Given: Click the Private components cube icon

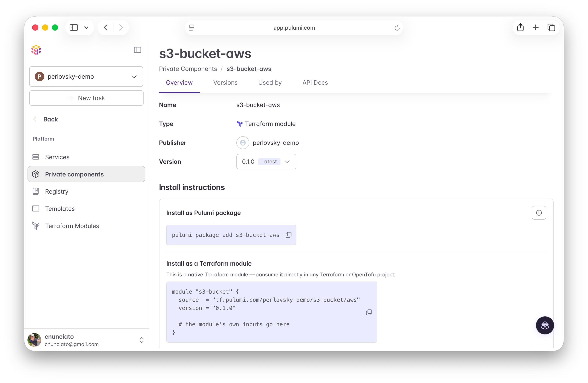Looking at the screenshot, I should [36, 174].
